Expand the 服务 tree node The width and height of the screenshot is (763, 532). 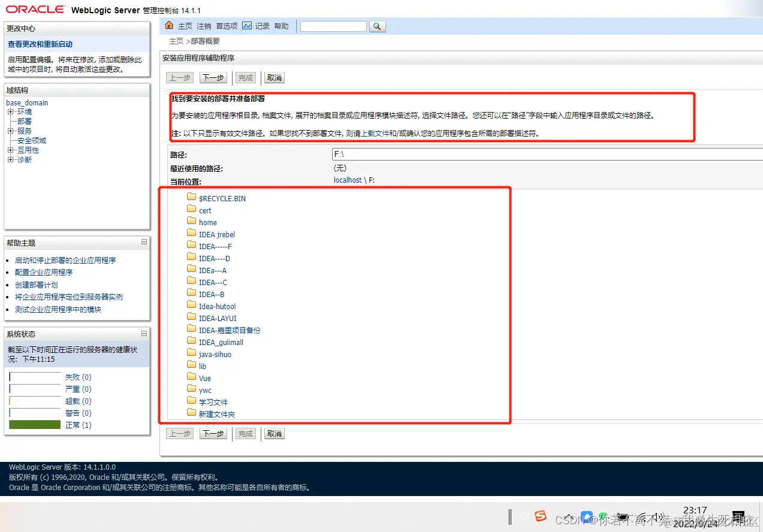coord(11,131)
